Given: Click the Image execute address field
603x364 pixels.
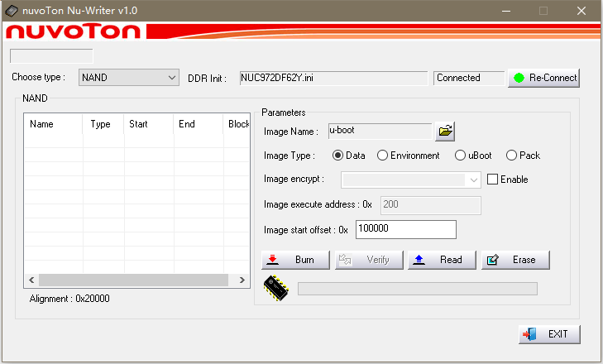Looking at the screenshot, I should 431,205.
